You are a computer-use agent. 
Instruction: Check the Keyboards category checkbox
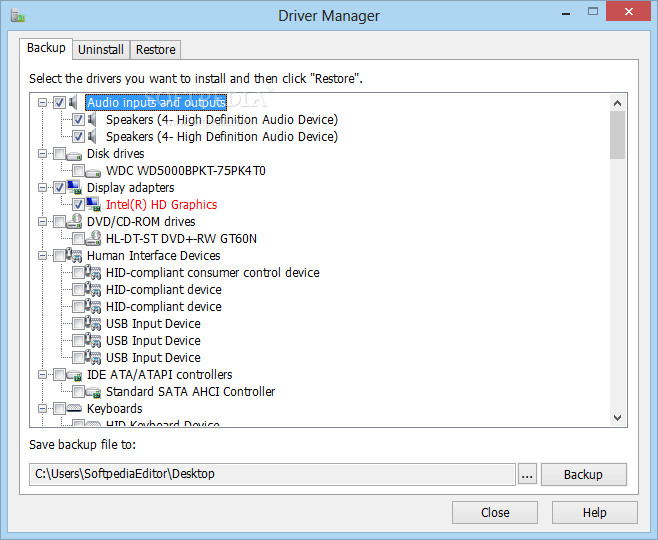tap(59, 408)
